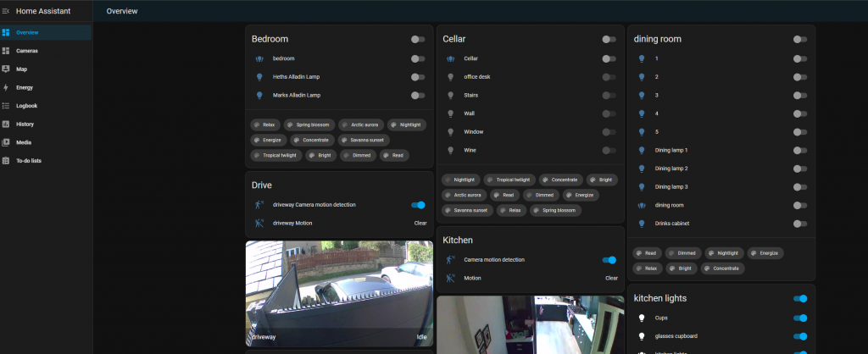Activate the Dimmed scene in Cellar

[x=541, y=196]
